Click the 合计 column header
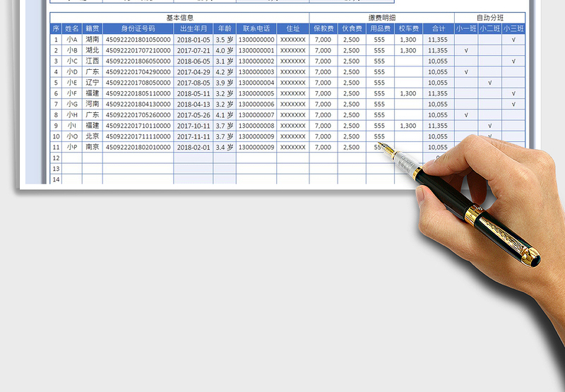This screenshot has width=565, height=392. (438, 29)
